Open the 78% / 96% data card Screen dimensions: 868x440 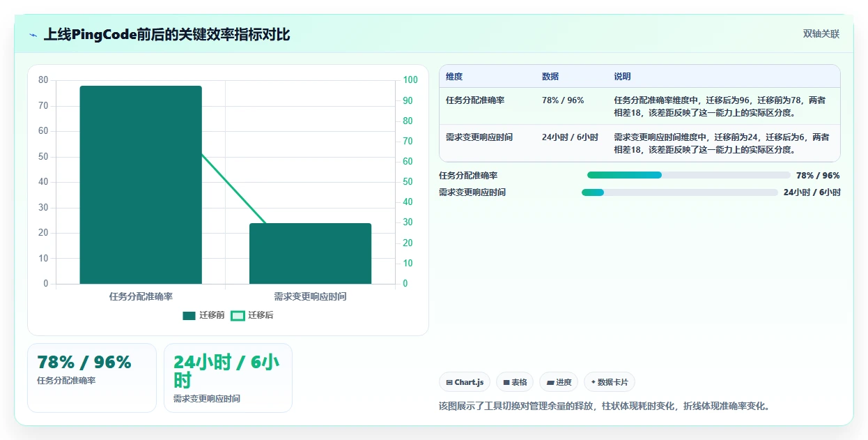(x=92, y=378)
